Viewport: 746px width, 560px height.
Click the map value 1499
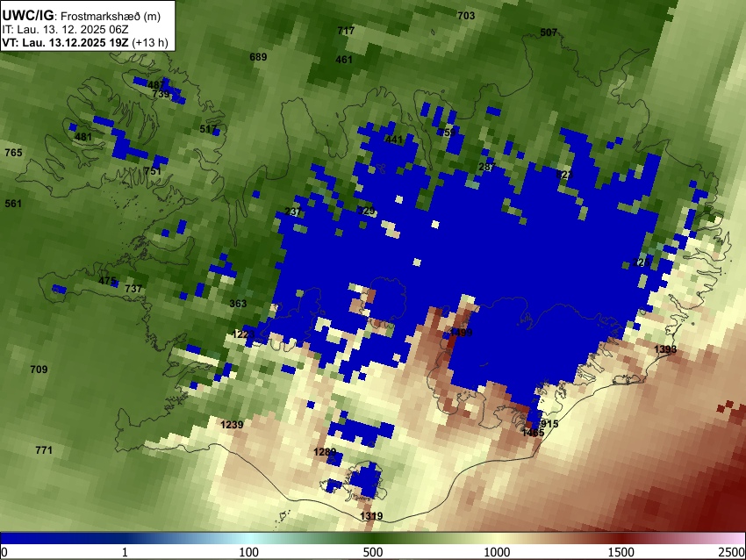tap(461, 332)
